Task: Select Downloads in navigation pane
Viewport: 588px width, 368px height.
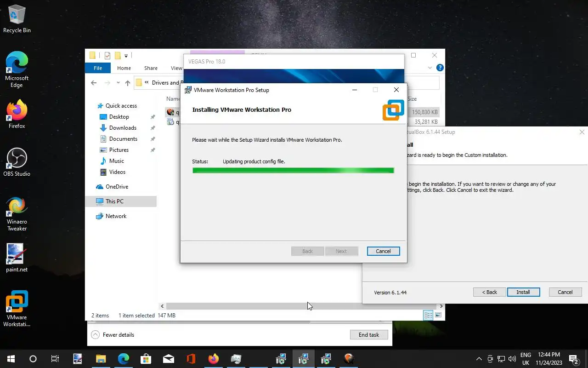Action: (x=123, y=128)
